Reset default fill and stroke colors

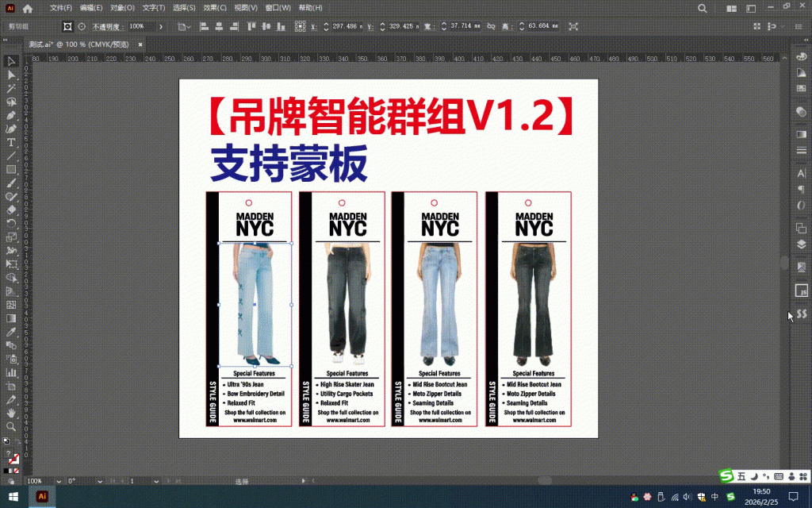click(x=6, y=441)
